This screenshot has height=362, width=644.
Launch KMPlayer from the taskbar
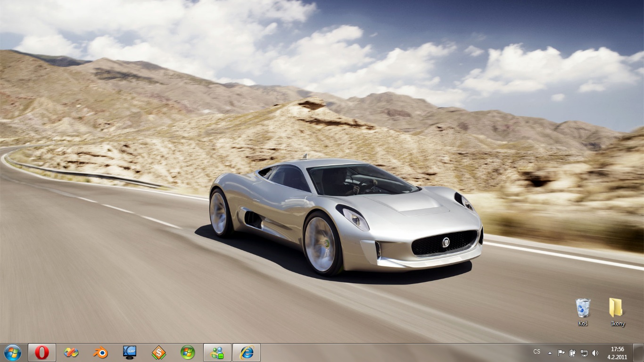pos(129,352)
